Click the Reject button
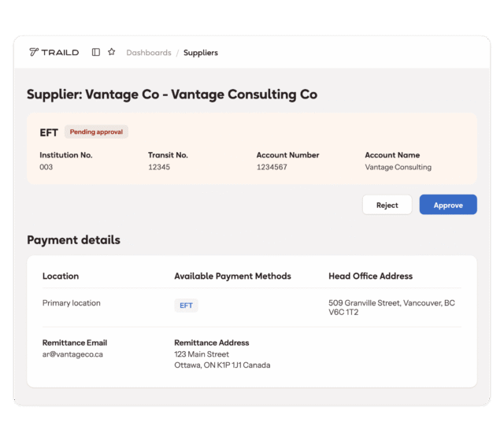 coord(387,205)
